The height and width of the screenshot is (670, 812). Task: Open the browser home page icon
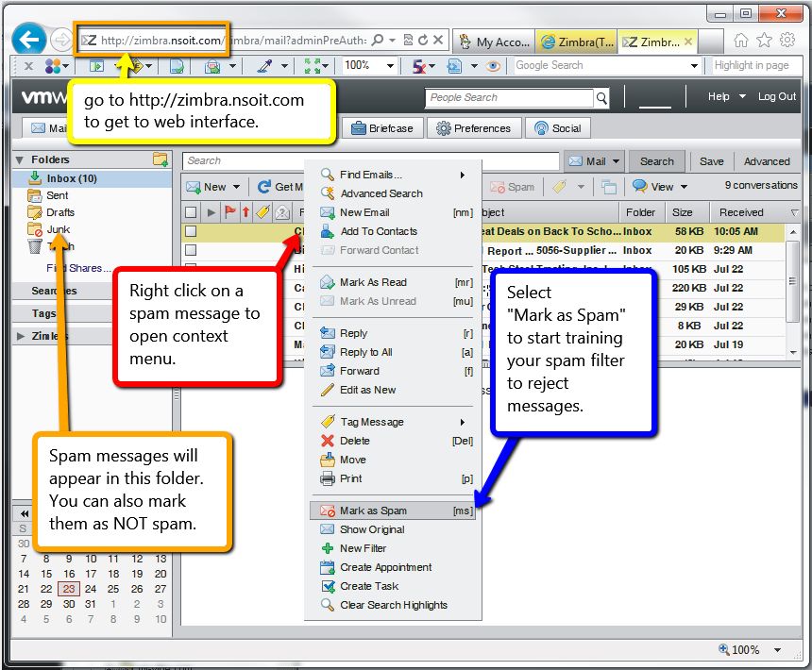741,40
